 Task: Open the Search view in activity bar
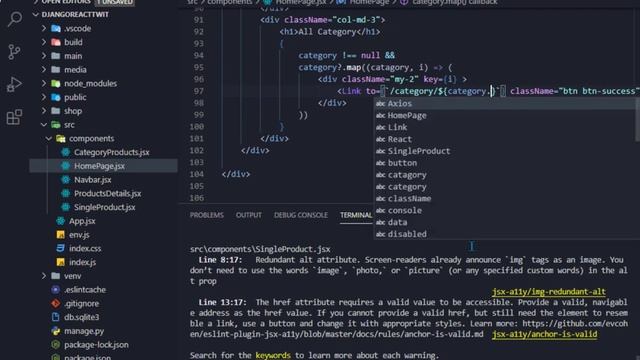(15, 18)
